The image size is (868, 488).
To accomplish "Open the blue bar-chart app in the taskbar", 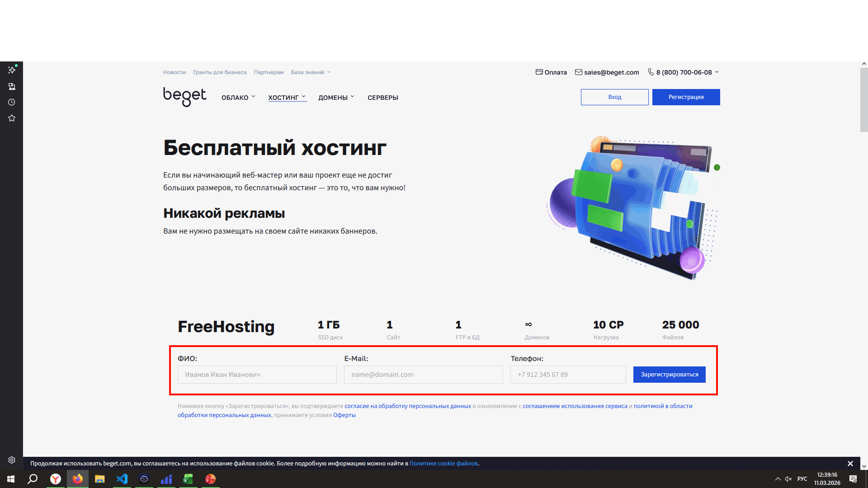I will [166, 479].
